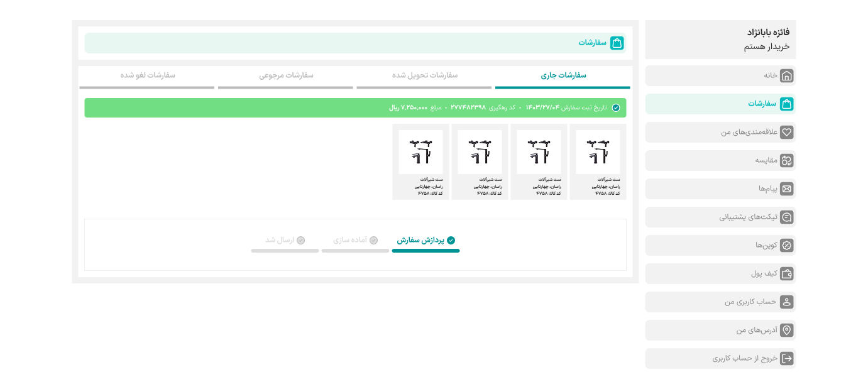Click the location pin icon for آدرس‌های من
868x389 pixels.
786,330
